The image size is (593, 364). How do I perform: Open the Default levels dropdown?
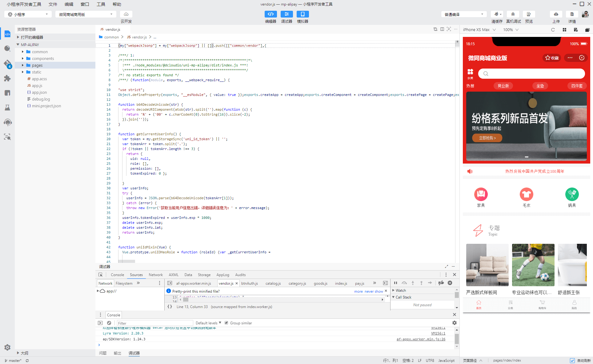[208, 323]
